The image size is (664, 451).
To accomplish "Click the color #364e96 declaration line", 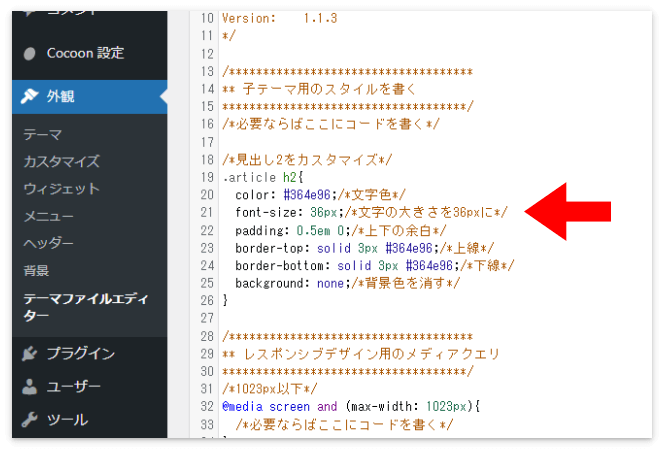I will tap(321, 195).
